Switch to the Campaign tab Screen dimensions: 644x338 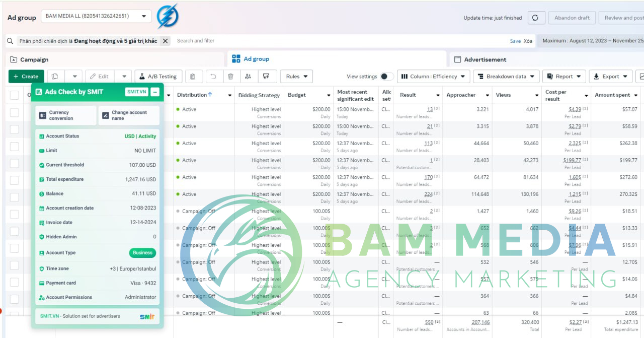[x=115, y=59]
